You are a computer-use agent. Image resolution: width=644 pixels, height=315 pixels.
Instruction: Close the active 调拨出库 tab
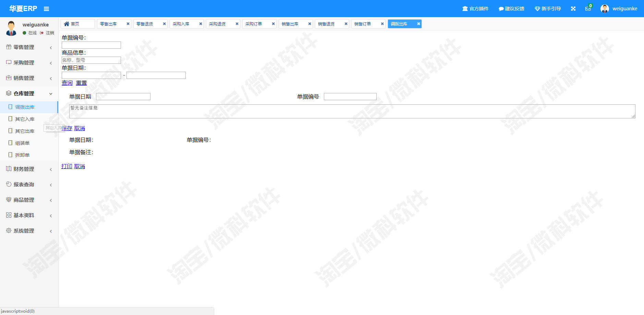[418, 24]
